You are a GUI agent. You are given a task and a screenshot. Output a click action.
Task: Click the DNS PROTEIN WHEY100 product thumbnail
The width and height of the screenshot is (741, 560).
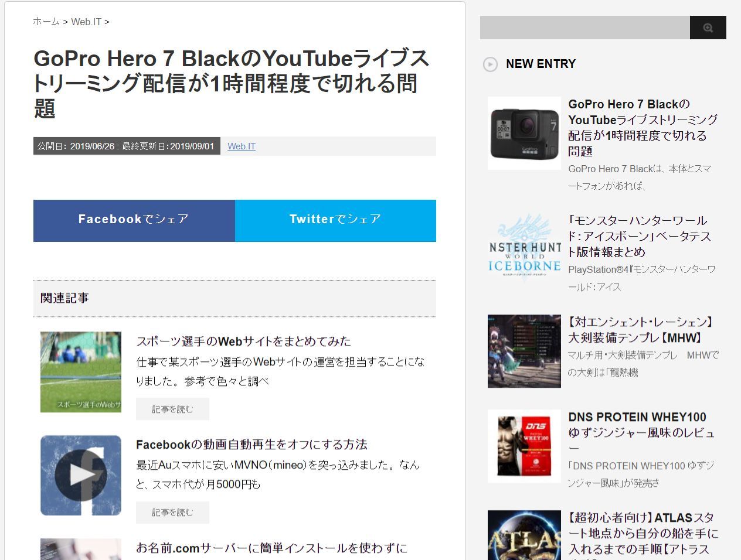pyautogui.click(x=524, y=446)
